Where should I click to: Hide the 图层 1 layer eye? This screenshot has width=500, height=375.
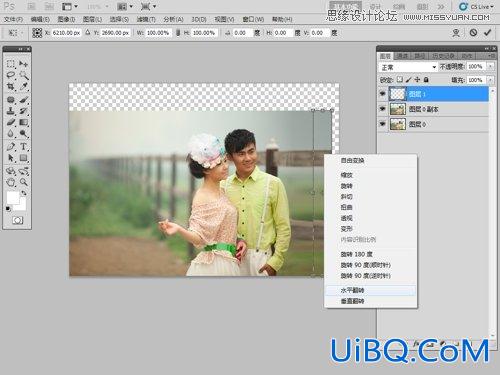coord(383,94)
